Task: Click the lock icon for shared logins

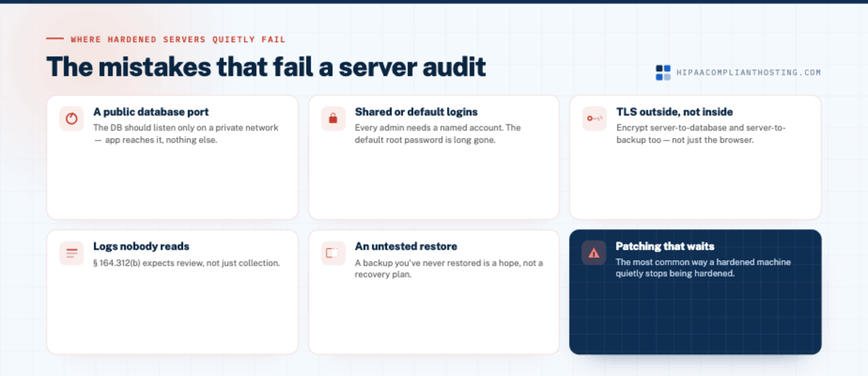Action: pyautogui.click(x=333, y=119)
